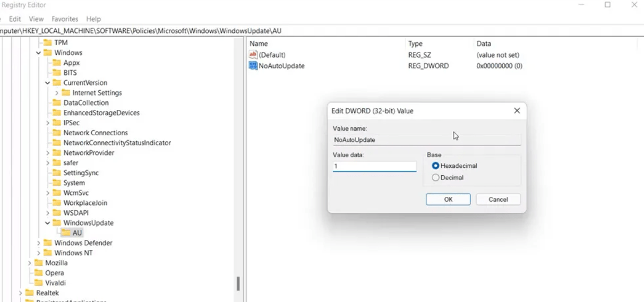This screenshot has height=302, width=644.
Task: Click the Network Connections folder icon
Action: 57,133
